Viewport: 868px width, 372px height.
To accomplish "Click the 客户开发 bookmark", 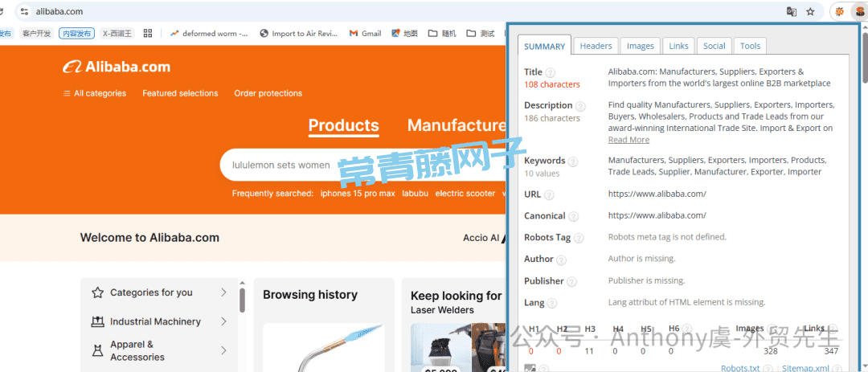I will click(x=36, y=33).
